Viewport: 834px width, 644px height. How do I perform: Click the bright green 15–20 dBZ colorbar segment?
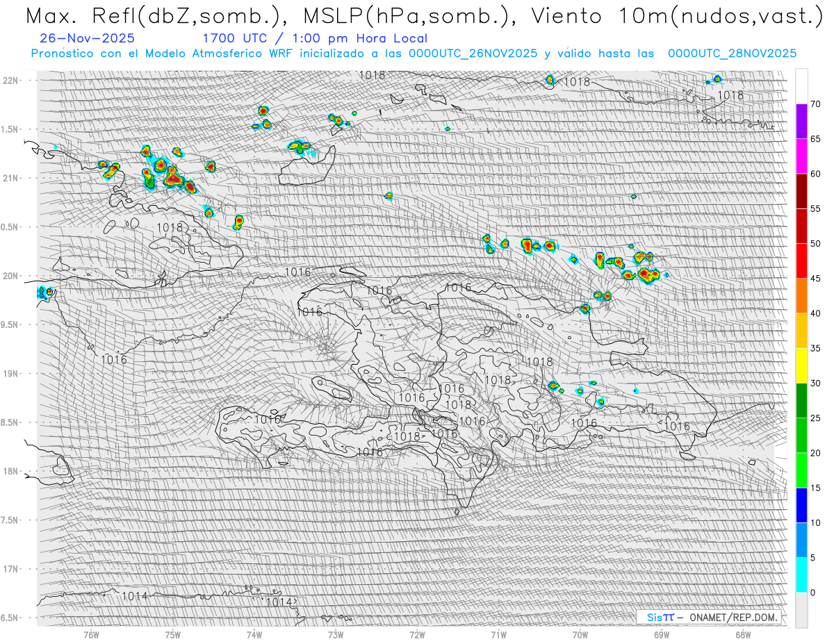pyautogui.click(x=801, y=470)
